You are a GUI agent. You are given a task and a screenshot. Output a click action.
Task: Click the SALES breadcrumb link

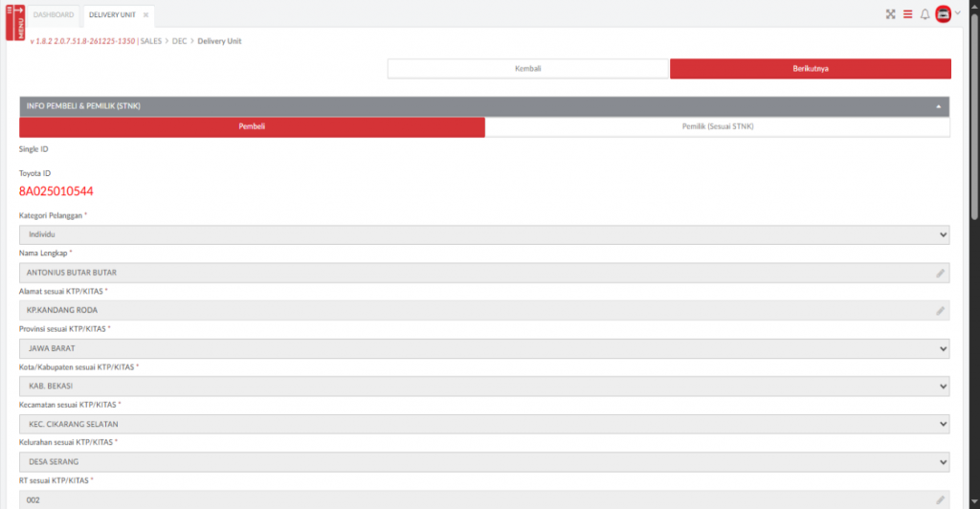pos(151,42)
